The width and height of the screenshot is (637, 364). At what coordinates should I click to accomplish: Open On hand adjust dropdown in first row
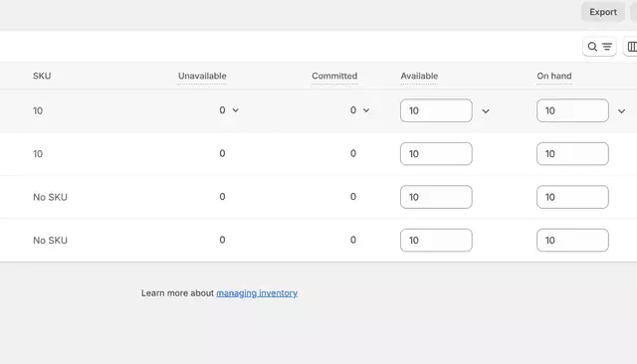621,110
